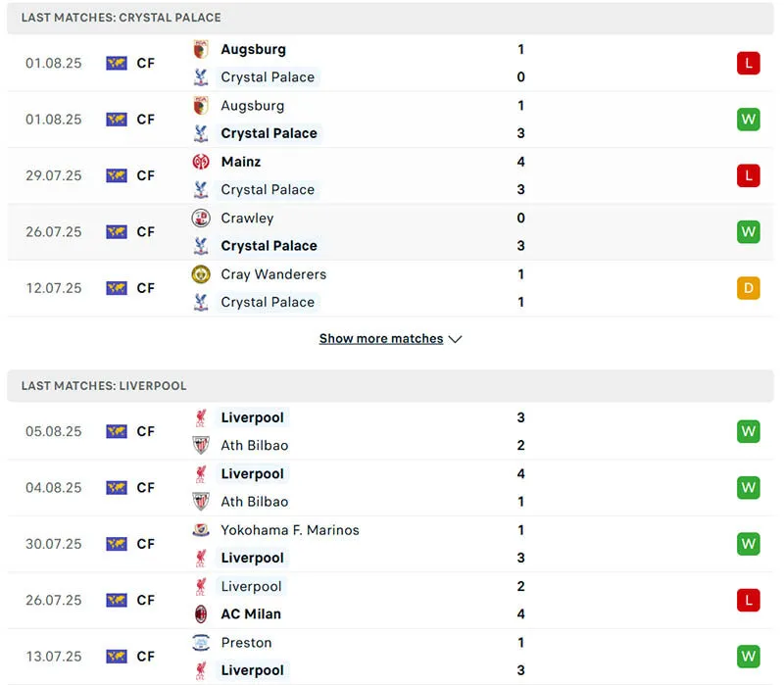Image resolution: width=784 pixels, height=685 pixels.
Task: Click the red L badge for the Mainz match
Action: point(749,175)
